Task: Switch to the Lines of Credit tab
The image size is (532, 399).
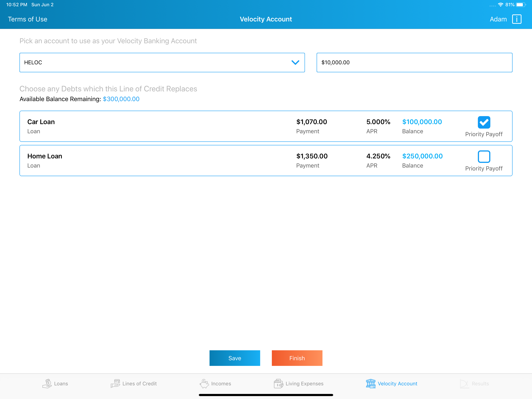Action: 139,384
